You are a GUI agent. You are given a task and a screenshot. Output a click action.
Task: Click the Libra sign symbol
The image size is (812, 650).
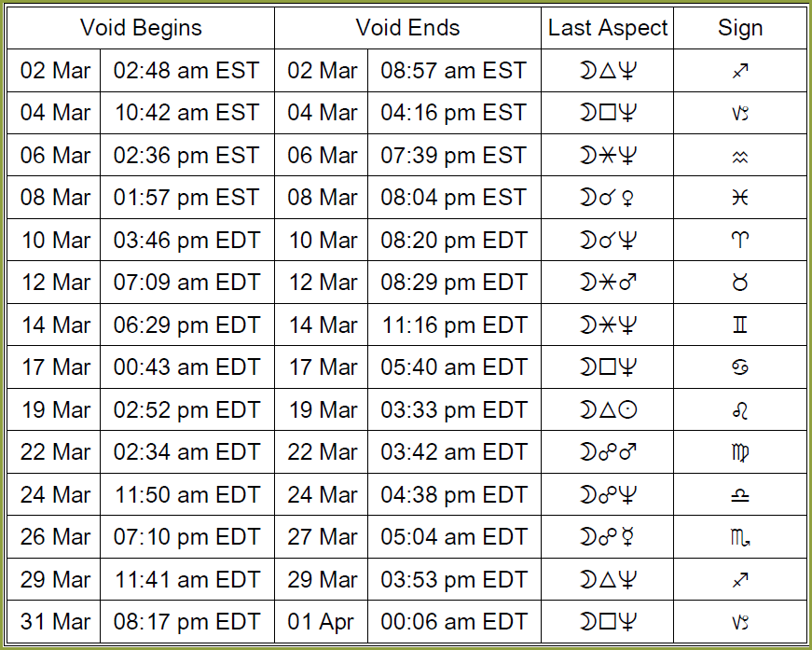coord(740,495)
